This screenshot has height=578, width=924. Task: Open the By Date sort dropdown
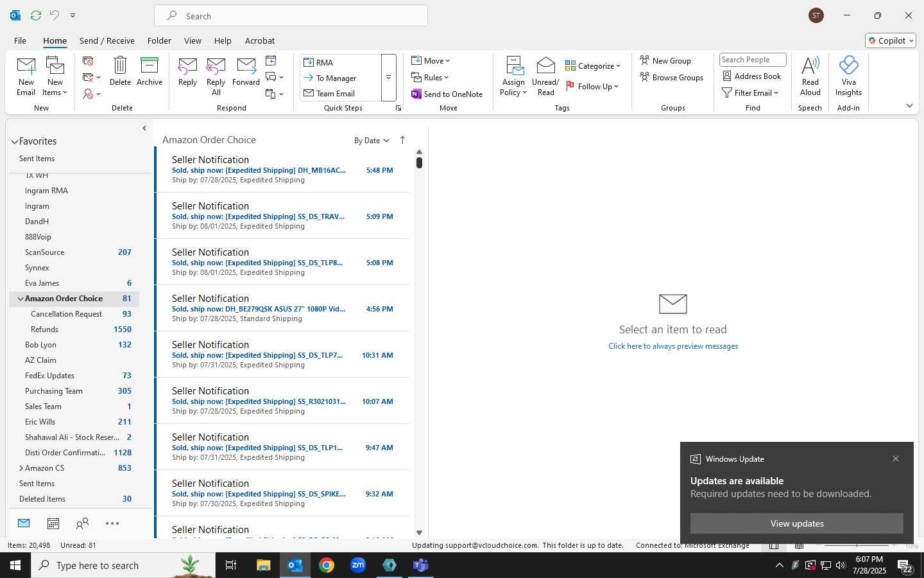pyautogui.click(x=372, y=141)
